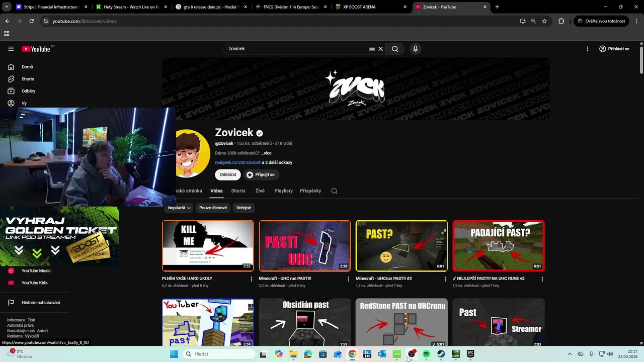This screenshot has height=362, width=644.
Task: Click the Odebírat subscribe button
Action: pyautogui.click(x=228, y=174)
